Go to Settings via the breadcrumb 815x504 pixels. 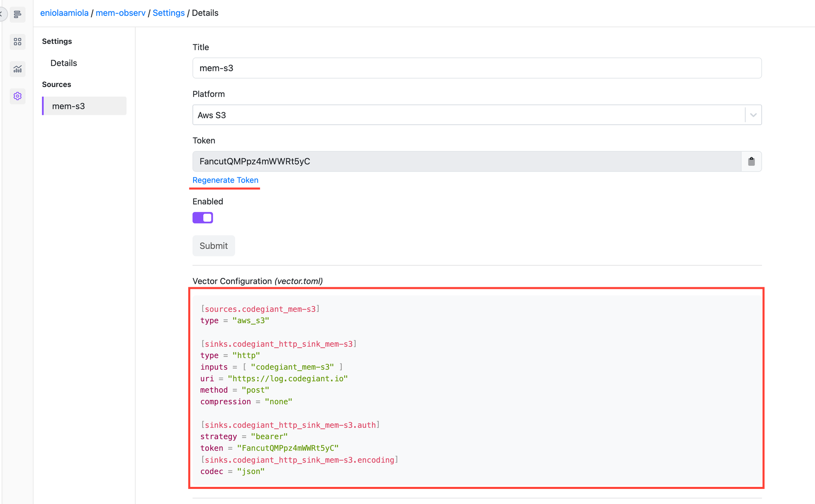pos(169,13)
